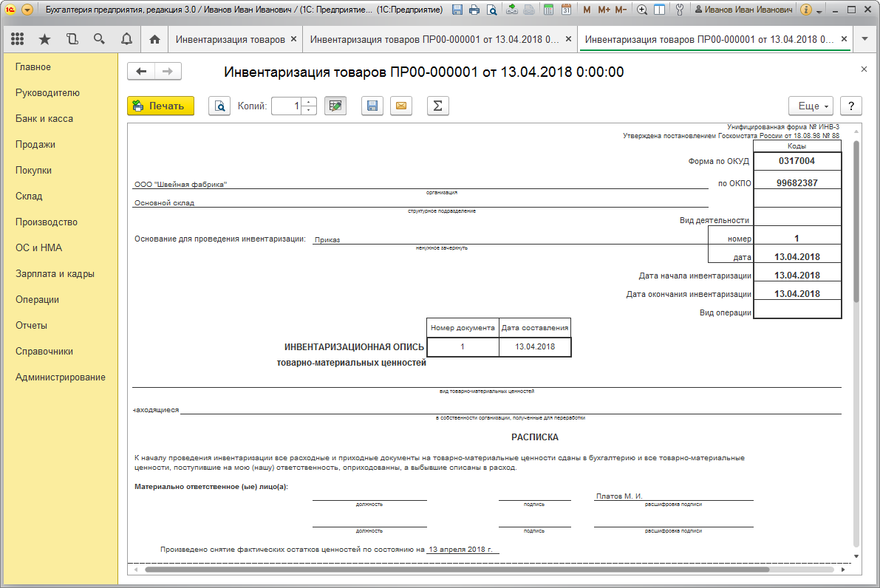Open the calculator icon in title bar

pos(548,10)
